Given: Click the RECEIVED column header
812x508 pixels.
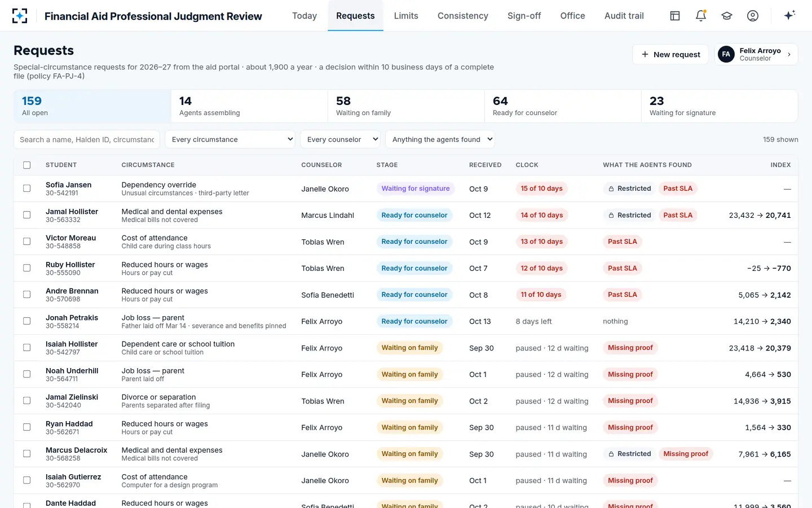Looking at the screenshot, I should pyautogui.click(x=485, y=165).
